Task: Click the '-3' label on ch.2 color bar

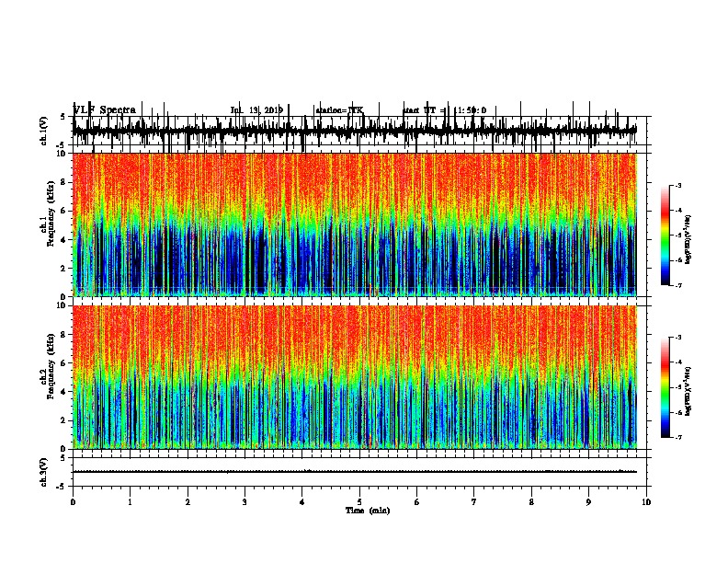Action: pyautogui.click(x=678, y=338)
